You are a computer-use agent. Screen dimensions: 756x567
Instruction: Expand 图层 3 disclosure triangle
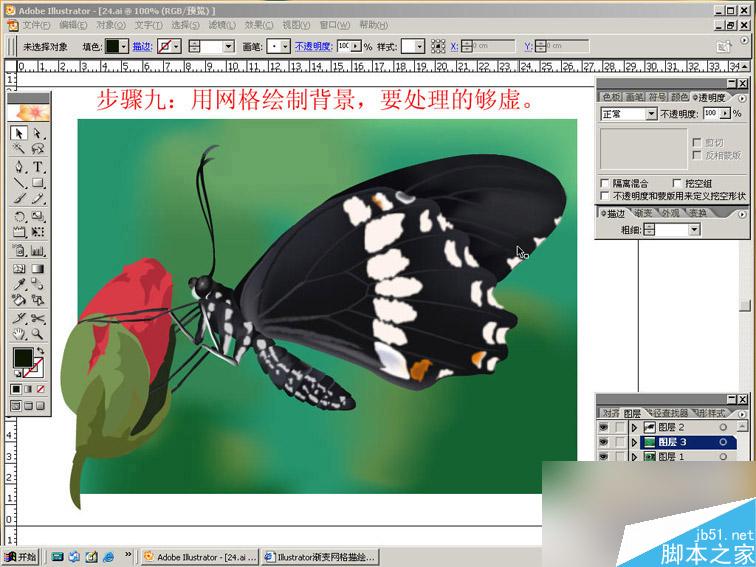pos(634,442)
